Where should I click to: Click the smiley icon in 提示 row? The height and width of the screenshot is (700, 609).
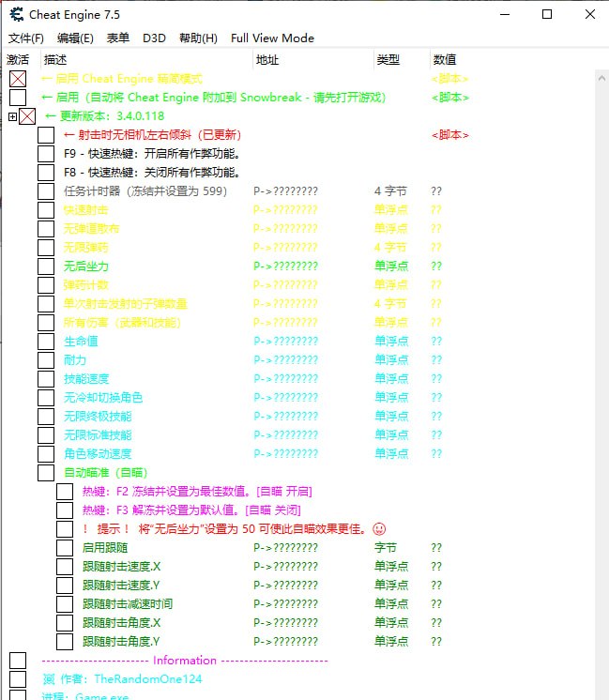point(379,529)
